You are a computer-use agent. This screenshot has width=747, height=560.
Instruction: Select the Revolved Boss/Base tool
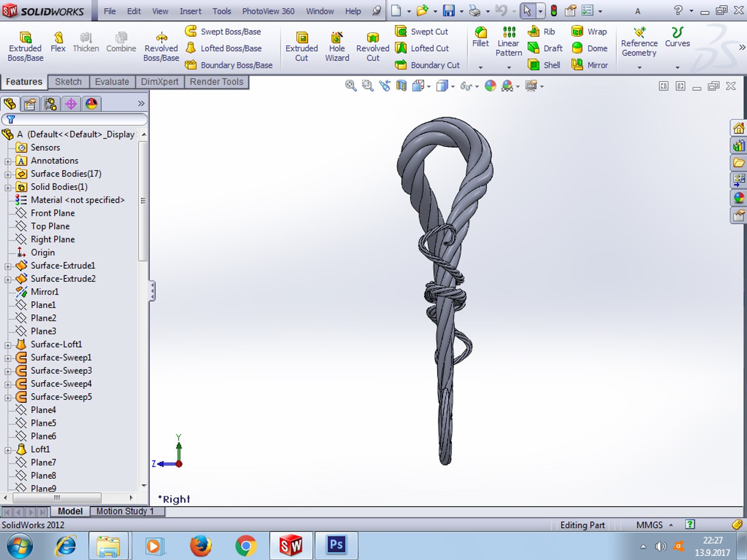point(161,47)
